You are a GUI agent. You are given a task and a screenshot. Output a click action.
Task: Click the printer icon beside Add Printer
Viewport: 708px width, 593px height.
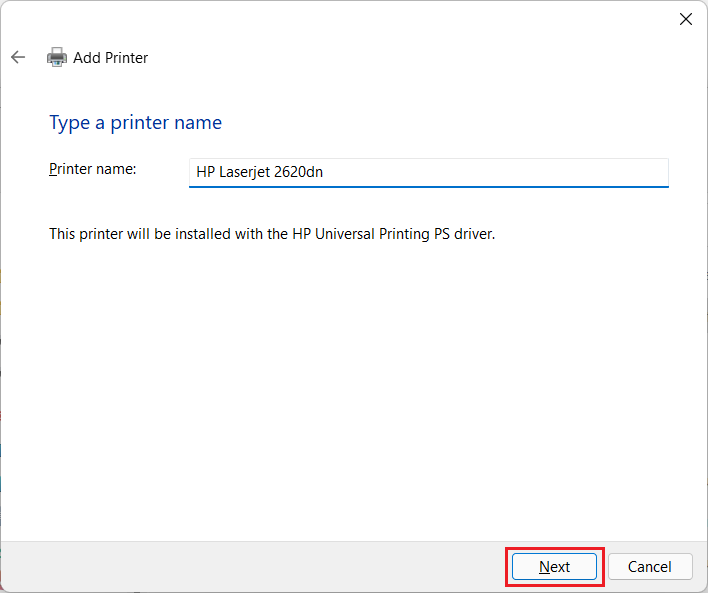point(57,58)
